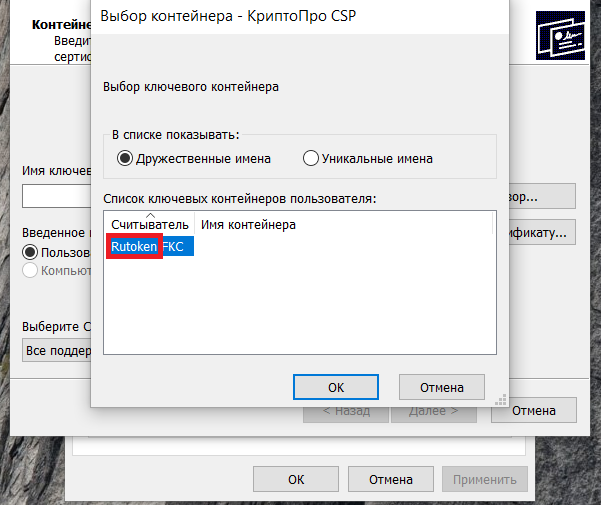
Task: Click Отмена in the bottom properties window
Action: point(391,479)
